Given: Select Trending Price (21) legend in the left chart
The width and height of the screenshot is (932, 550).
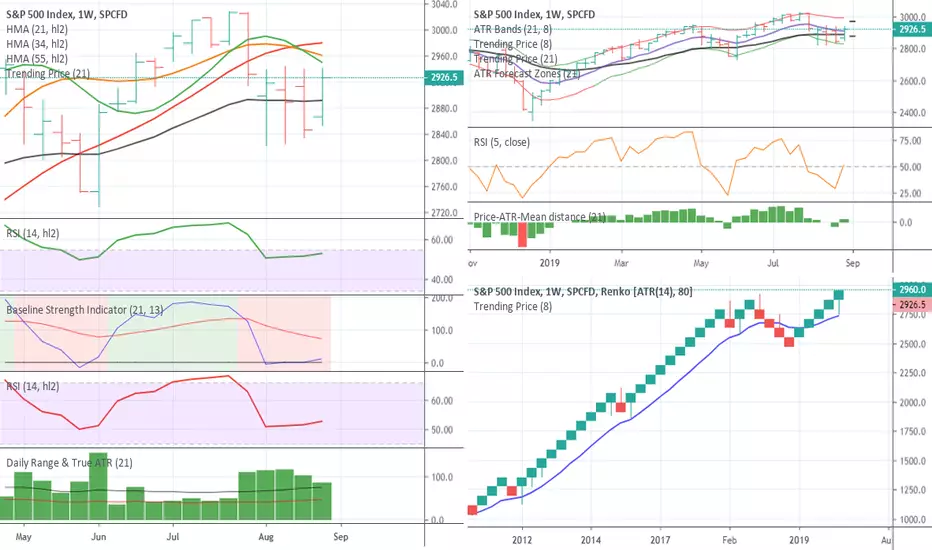Looking at the screenshot, I should [x=48, y=74].
